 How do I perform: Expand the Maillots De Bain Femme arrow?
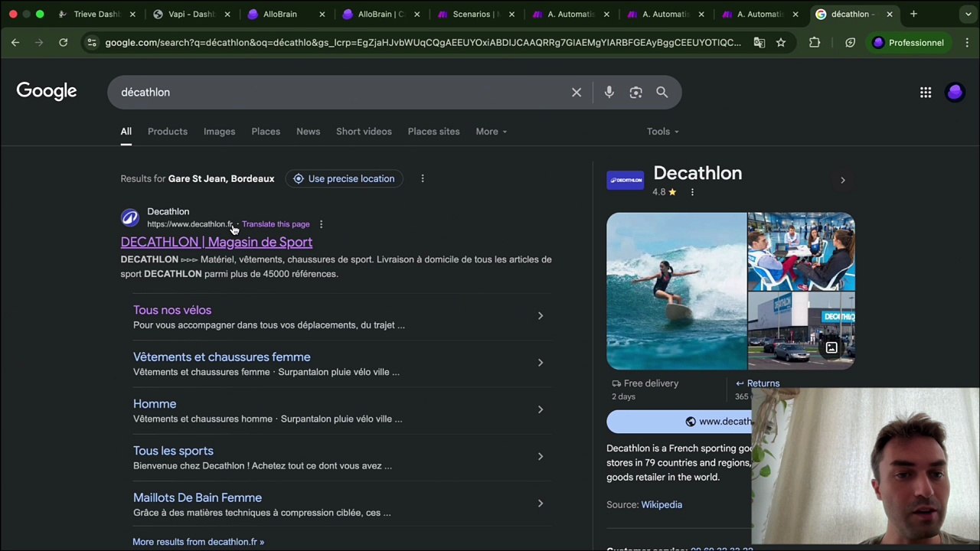pyautogui.click(x=541, y=504)
